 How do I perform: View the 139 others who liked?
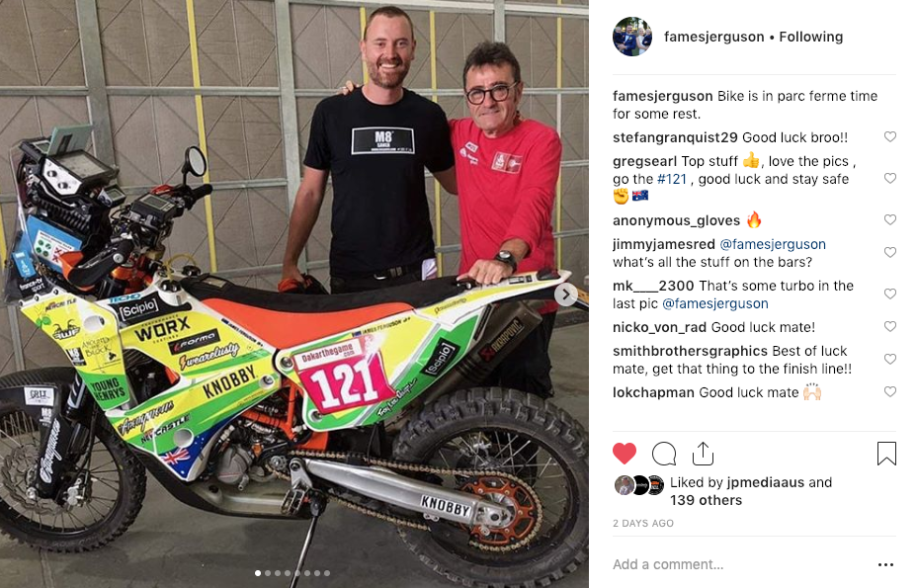pyautogui.click(x=706, y=500)
